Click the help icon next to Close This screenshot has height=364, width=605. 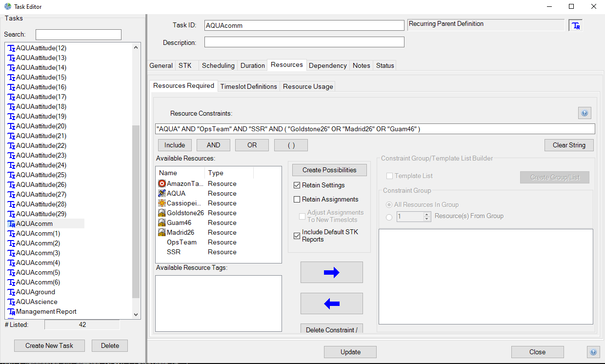click(x=593, y=352)
